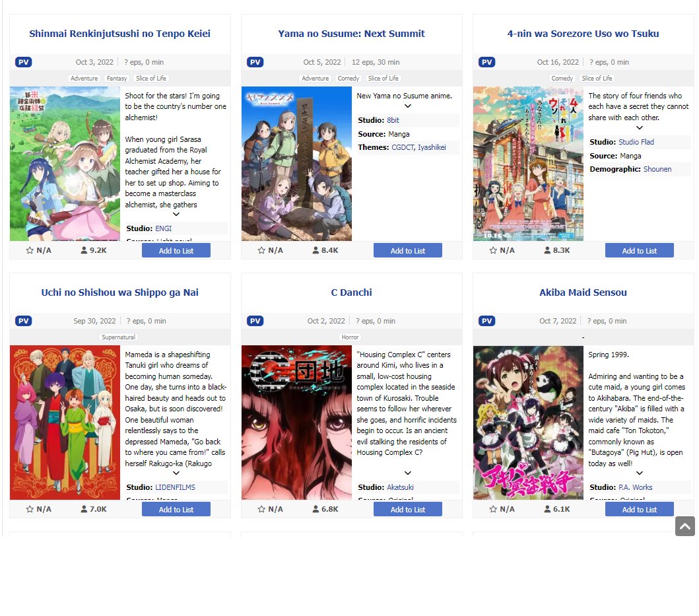Click the PV badge for Shinmai Renkinjutsushi
699x616 pixels.
point(24,62)
